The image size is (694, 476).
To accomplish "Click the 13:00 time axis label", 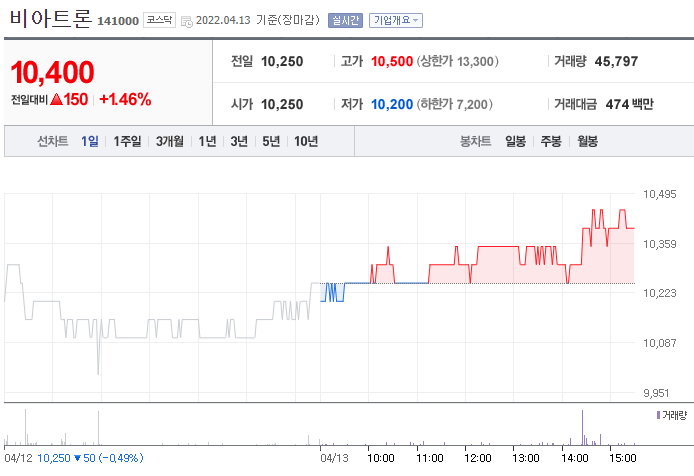I will coord(526,458).
